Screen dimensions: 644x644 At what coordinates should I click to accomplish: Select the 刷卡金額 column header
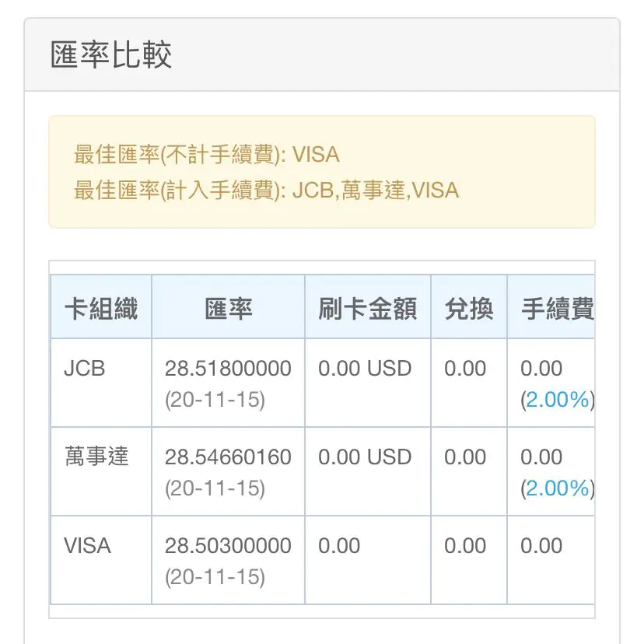[x=367, y=309]
